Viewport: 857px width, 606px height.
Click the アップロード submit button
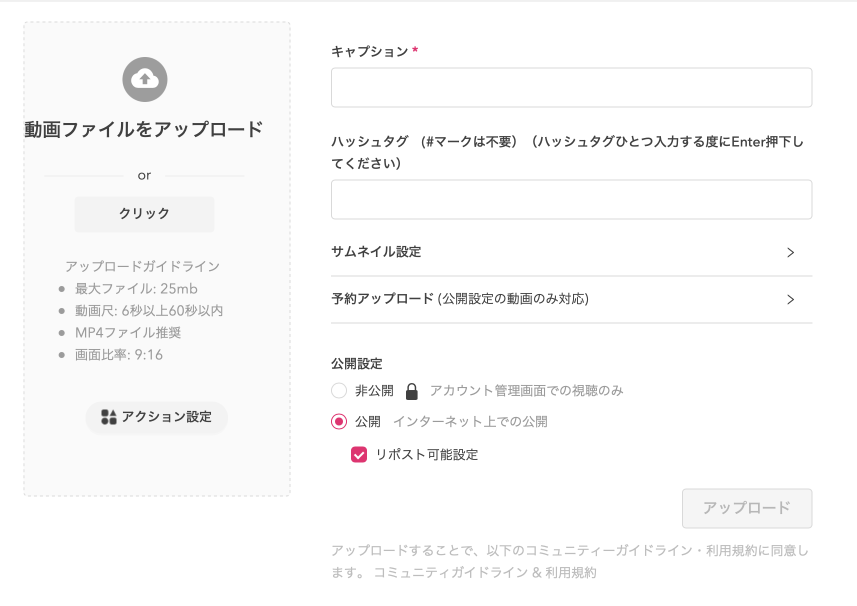[x=747, y=508]
